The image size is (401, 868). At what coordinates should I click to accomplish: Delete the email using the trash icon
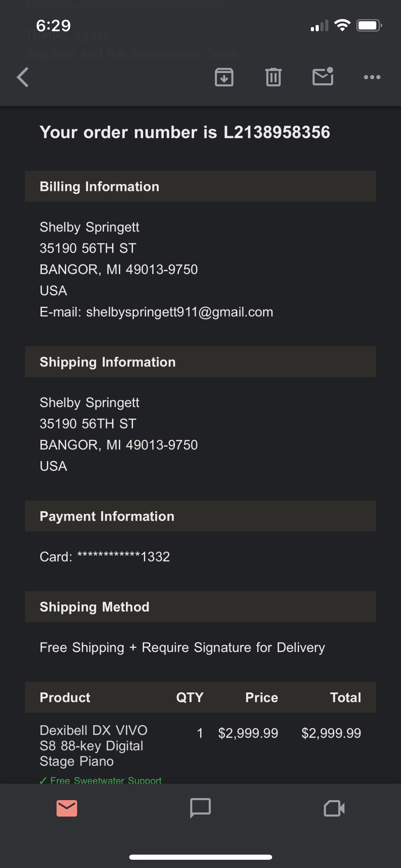[273, 77]
